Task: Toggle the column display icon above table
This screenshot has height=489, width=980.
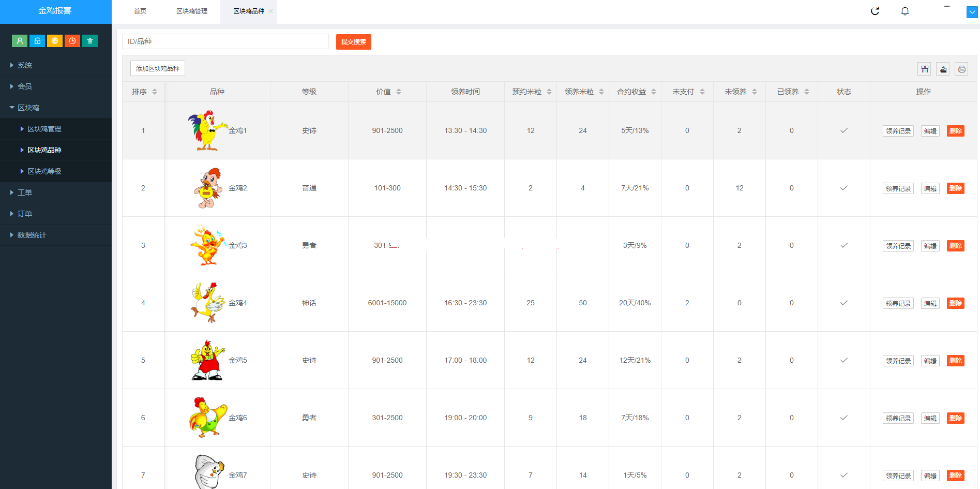Action: (x=925, y=68)
